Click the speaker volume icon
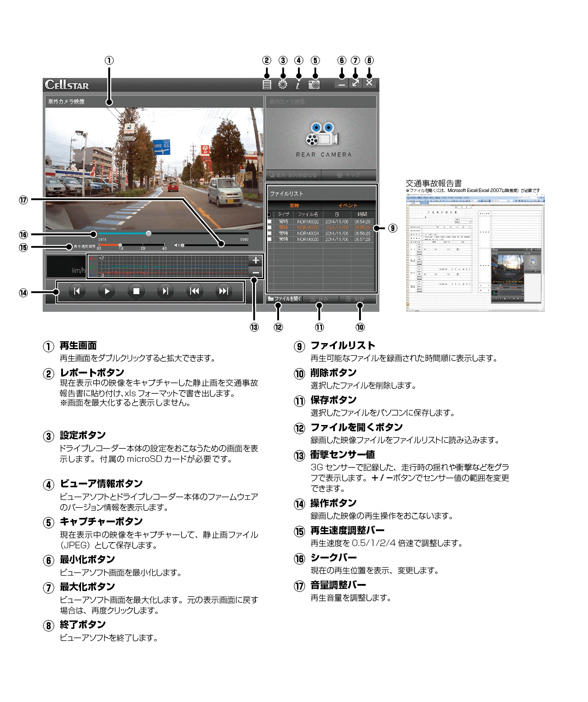588x702 pixels. point(176,245)
